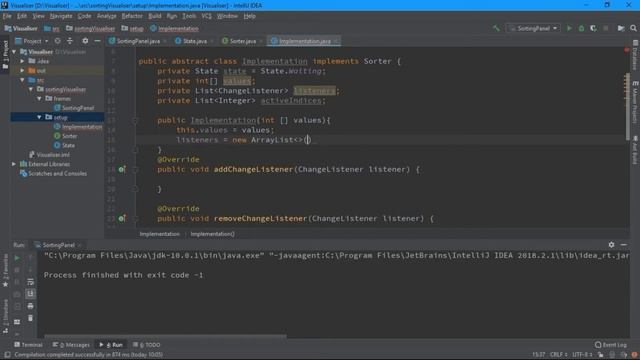640x360 pixels.
Task: Toggle scroll to end in Run console
Action: tap(30, 294)
